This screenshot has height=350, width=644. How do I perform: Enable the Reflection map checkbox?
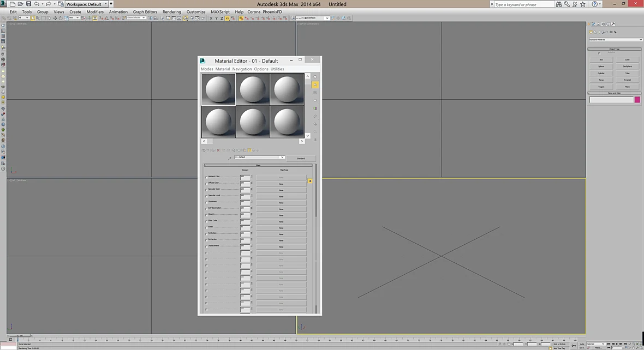206,234
